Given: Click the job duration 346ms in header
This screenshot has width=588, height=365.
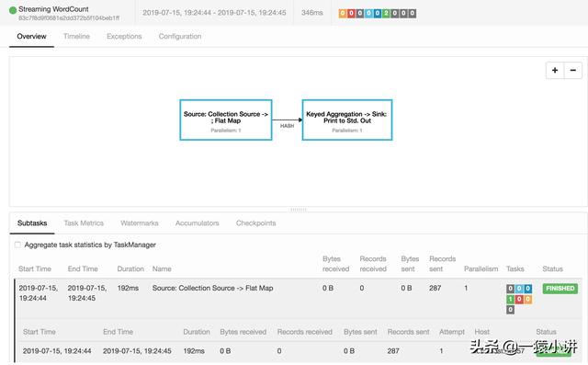Looking at the screenshot, I should [x=312, y=13].
